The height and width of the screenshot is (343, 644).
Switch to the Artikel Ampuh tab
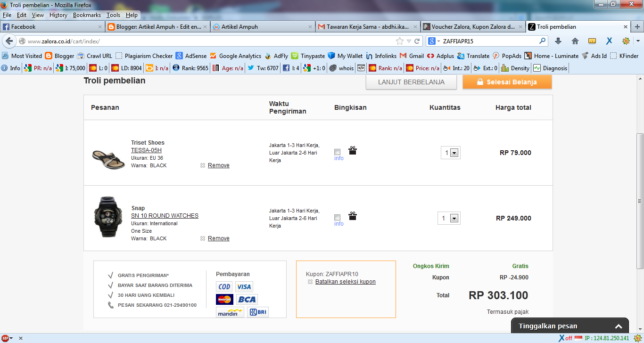tap(263, 27)
